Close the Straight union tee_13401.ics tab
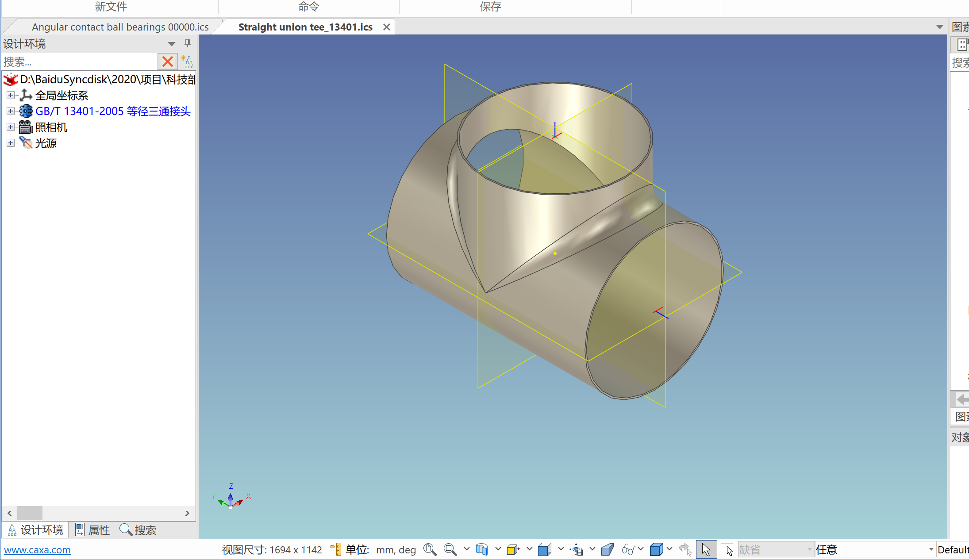The width and height of the screenshot is (969, 560). 387,27
